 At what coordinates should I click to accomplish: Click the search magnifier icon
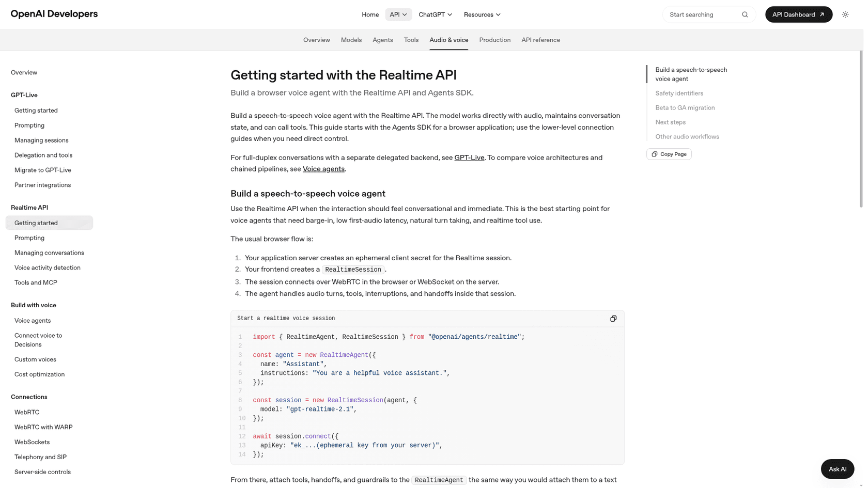coord(745,14)
